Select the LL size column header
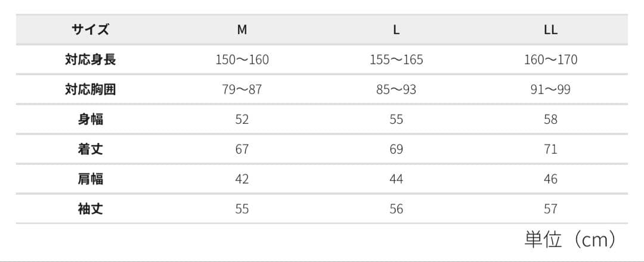 [x=550, y=30]
